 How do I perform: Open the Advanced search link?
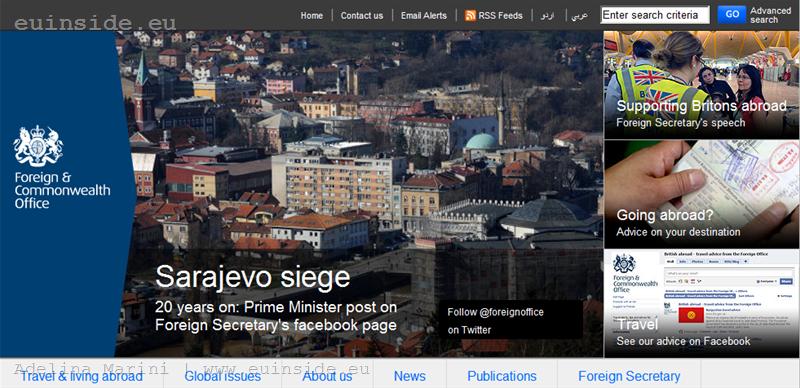click(770, 15)
